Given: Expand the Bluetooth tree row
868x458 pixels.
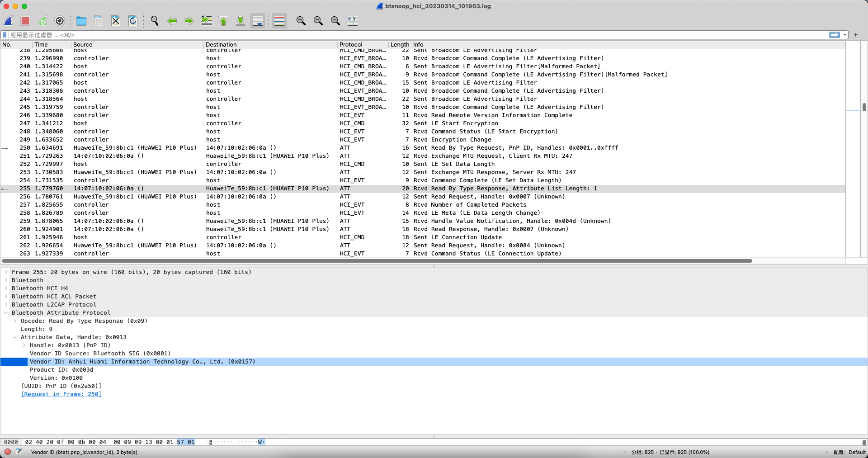Looking at the screenshot, I should (6, 280).
